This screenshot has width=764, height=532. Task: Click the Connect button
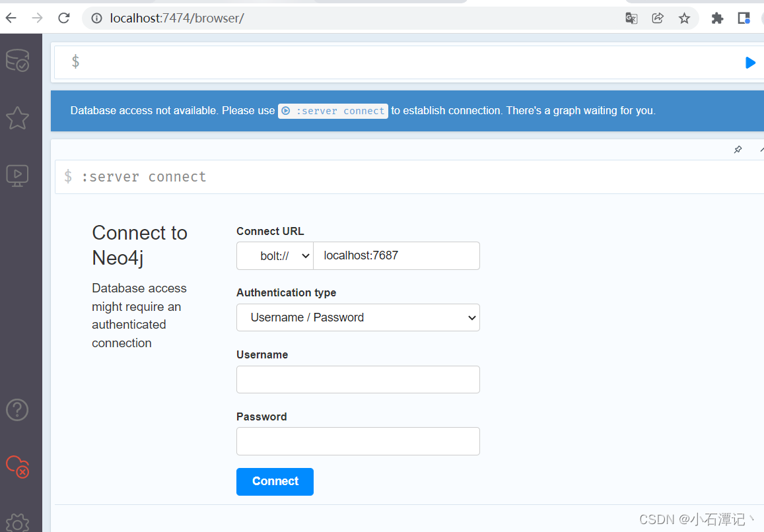[x=275, y=482]
